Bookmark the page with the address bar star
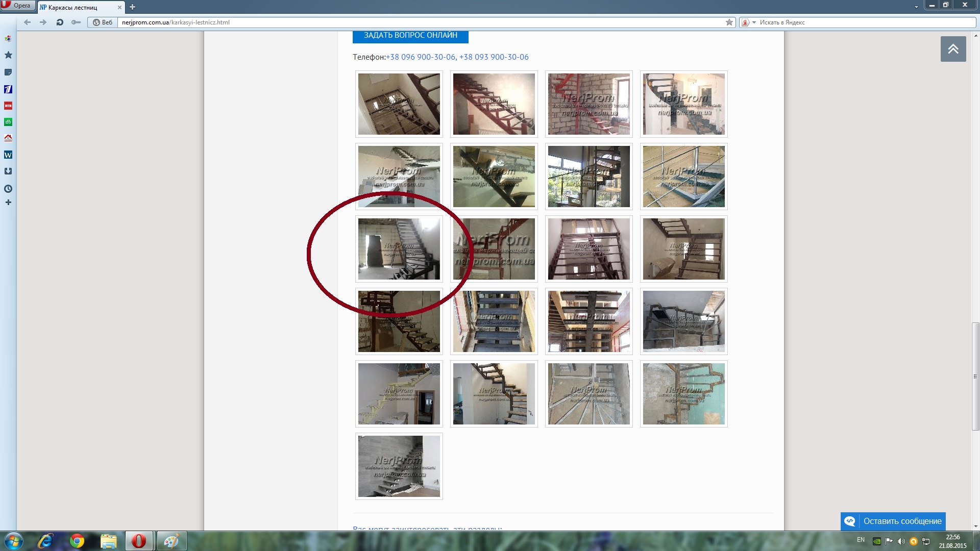Viewport: 980px width, 551px height. click(729, 22)
